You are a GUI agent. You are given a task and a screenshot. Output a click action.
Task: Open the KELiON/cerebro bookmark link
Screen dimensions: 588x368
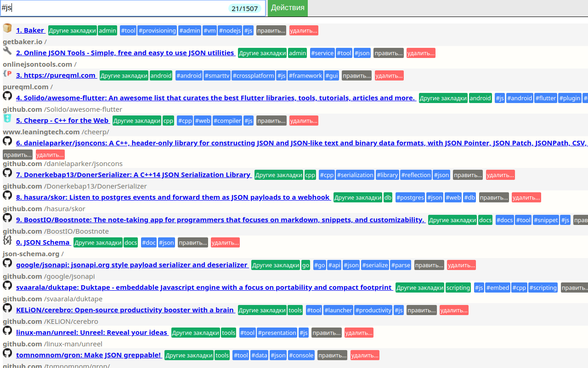coord(125,310)
